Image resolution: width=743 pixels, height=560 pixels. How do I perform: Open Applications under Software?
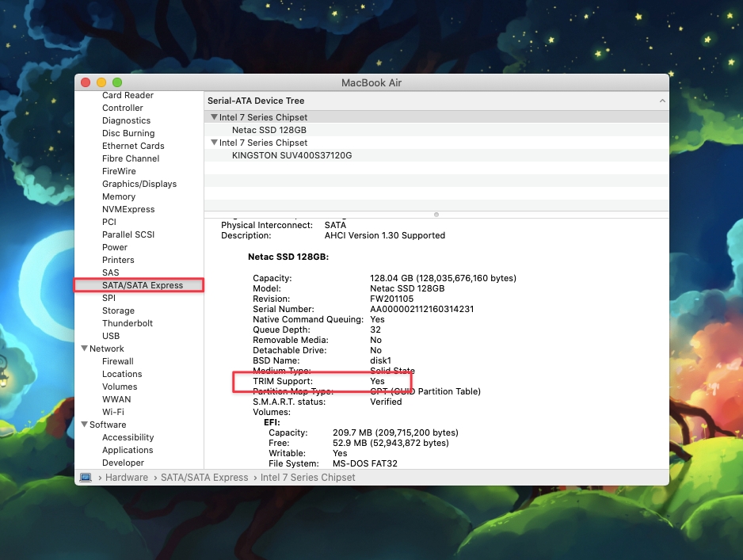[128, 450]
